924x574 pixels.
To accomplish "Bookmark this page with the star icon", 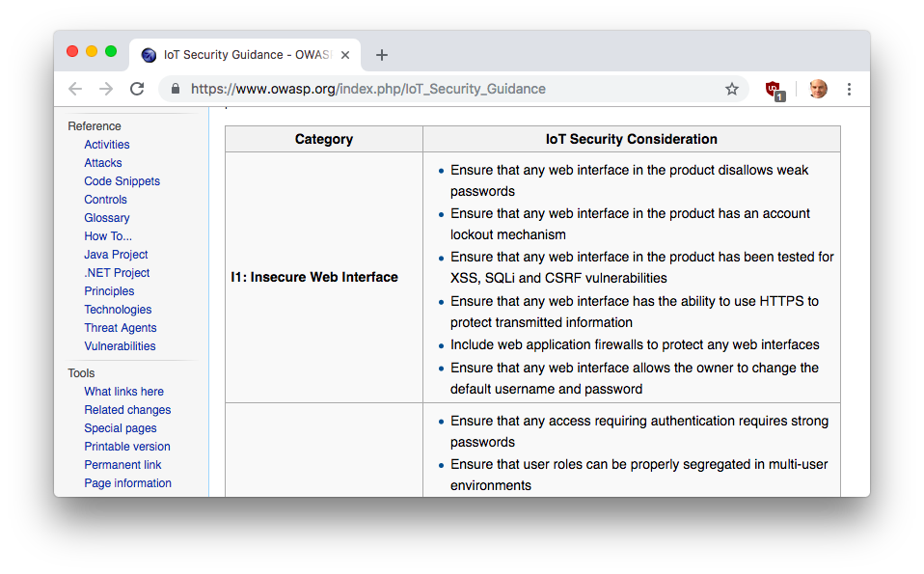I will 732,89.
